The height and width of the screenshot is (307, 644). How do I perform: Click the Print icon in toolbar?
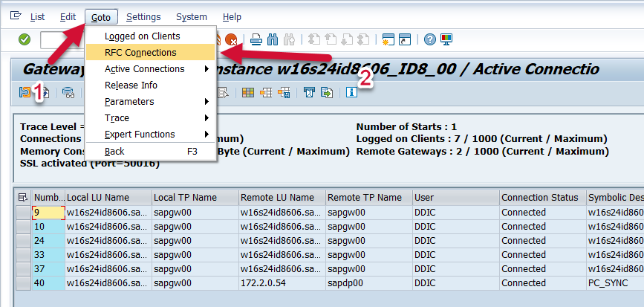(256, 39)
